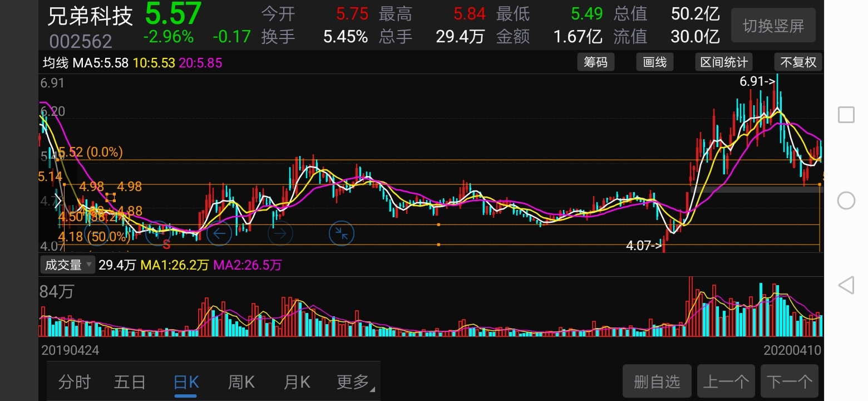This screenshot has width=868, height=401.
Task: Open the 成交量 indicator dropdown
Action: 67,265
